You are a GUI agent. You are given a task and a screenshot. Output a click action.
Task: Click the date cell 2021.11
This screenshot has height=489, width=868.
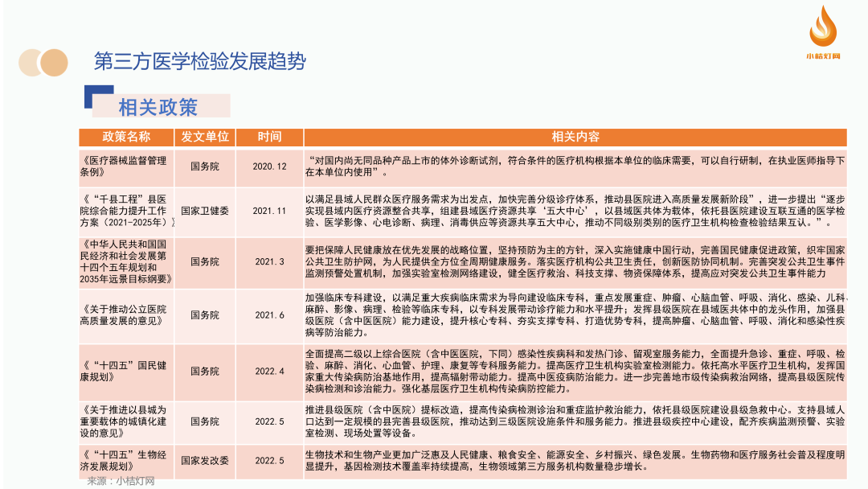click(x=269, y=210)
